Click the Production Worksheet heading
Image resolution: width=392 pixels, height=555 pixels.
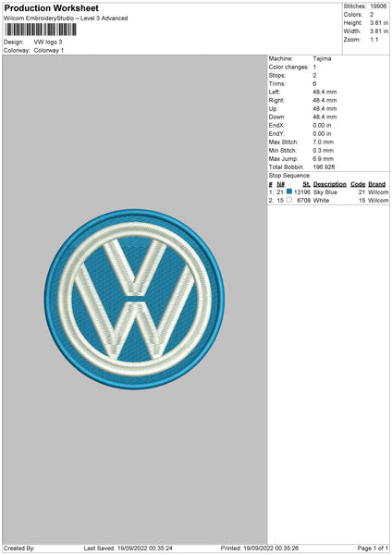point(51,8)
